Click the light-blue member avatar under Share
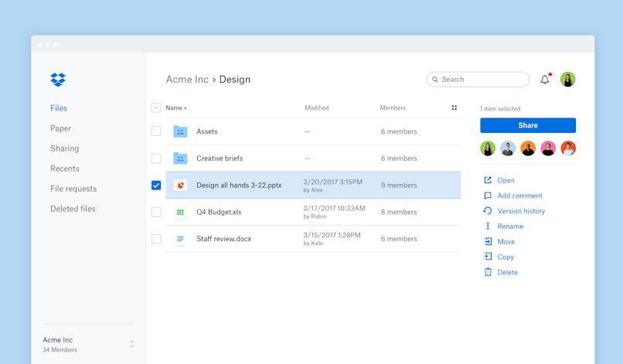 click(x=508, y=148)
